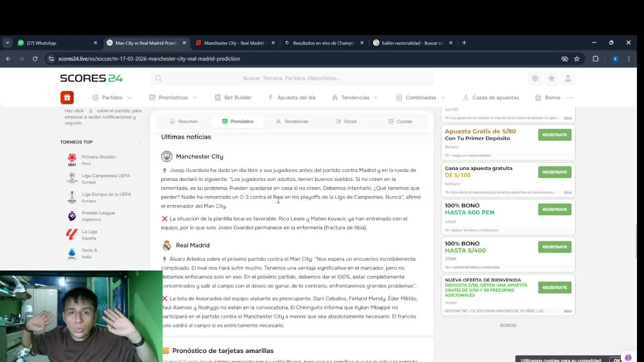Open new browser tab
The image size is (644, 362).
coord(464,43)
